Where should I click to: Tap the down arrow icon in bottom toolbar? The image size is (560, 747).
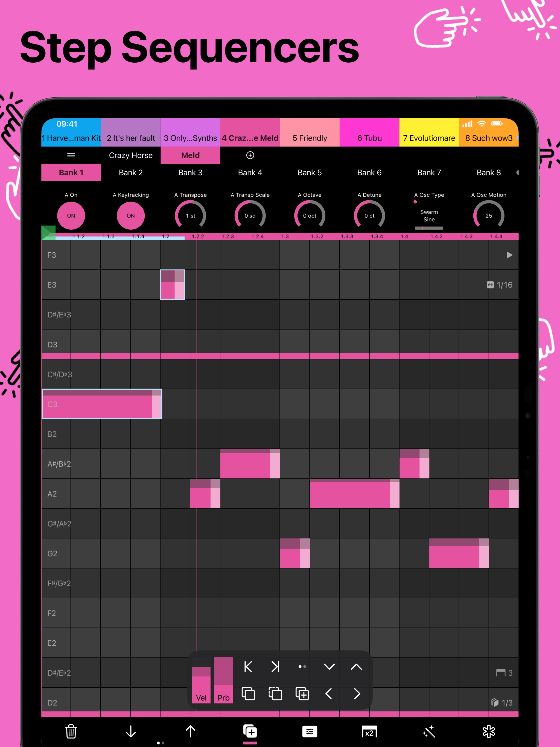click(x=131, y=731)
